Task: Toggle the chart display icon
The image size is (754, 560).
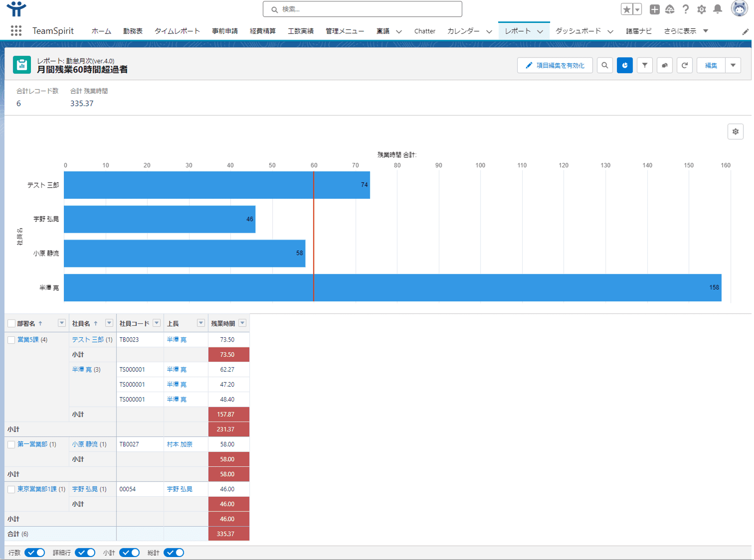Action: (x=624, y=65)
